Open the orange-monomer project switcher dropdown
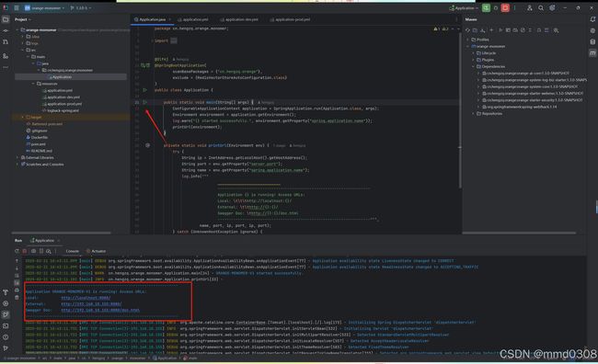The height and width of the screenshot is (364, 598). tap(44, 7)
